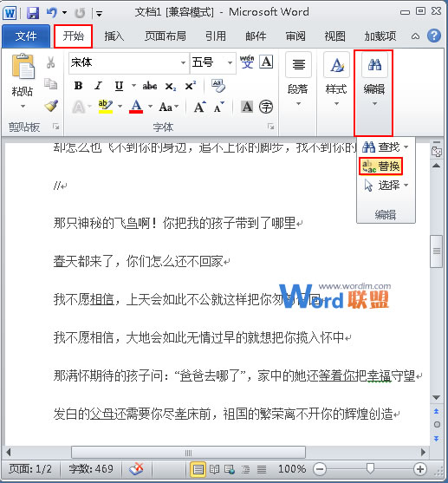Switch to the 开始 tab
The image size is (448, 483).
[74, 36]
